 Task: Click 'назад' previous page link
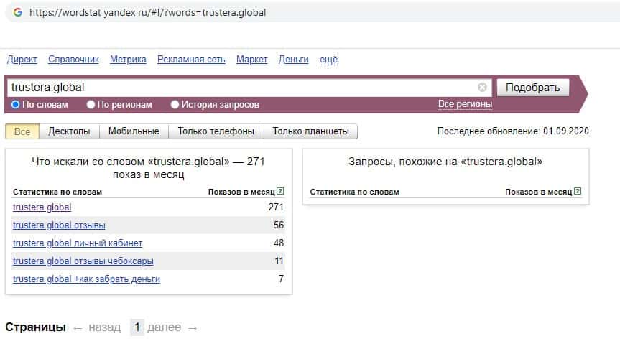tap(104, 327)
